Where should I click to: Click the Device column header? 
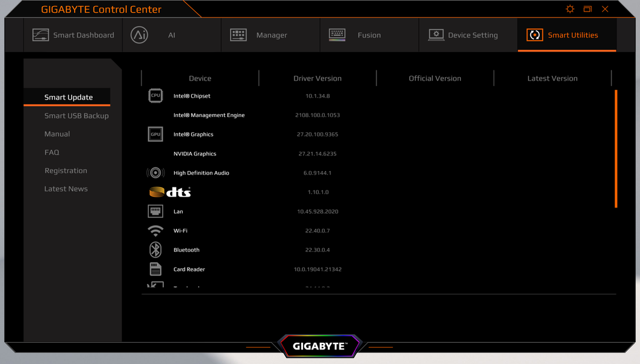tap(200, 78)
